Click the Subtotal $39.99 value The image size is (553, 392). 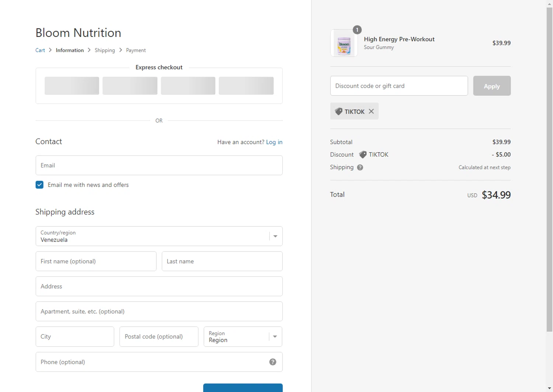pyautogui.click(x=501, y=142)
